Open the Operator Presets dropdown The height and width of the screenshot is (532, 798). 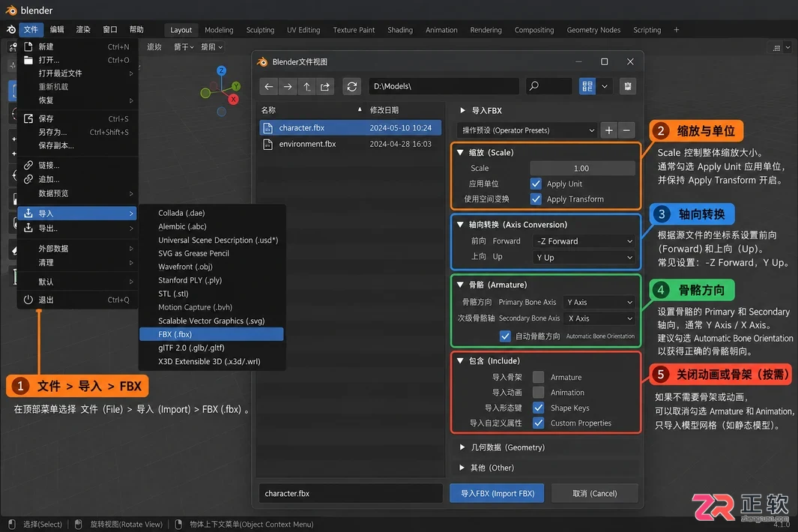pyautogui.click(x=528, y=130)
